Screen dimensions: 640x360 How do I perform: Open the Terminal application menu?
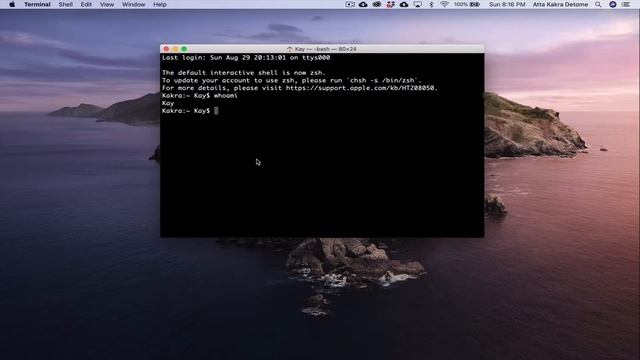tap(37, 4)
